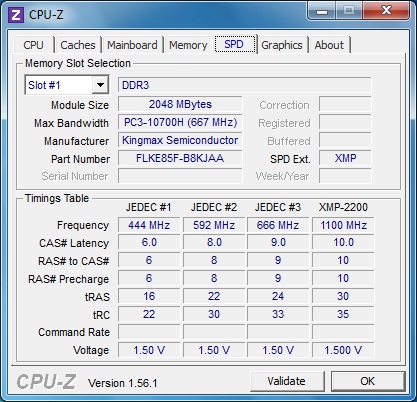
Task: Select the 2048 MBytes module size field
Action: 180,104
